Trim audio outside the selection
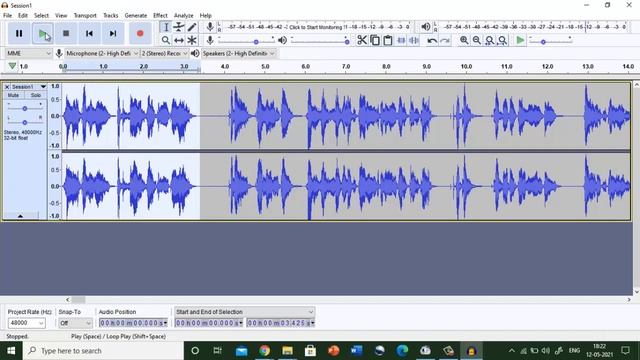 pos(401,40)
